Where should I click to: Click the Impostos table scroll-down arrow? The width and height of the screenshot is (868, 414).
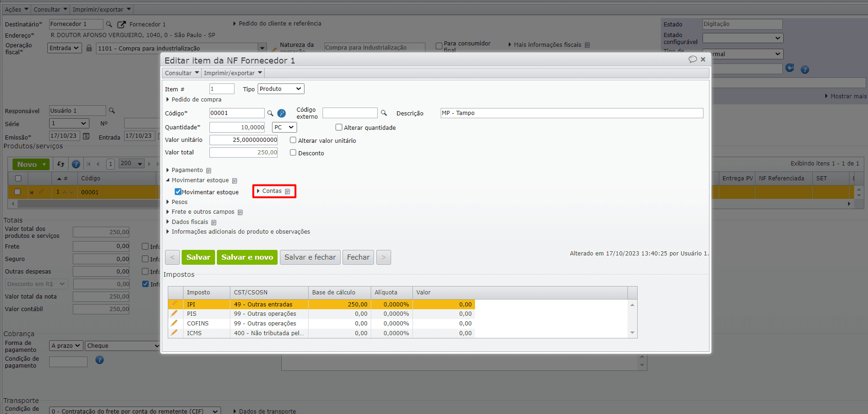coord(632,333)
